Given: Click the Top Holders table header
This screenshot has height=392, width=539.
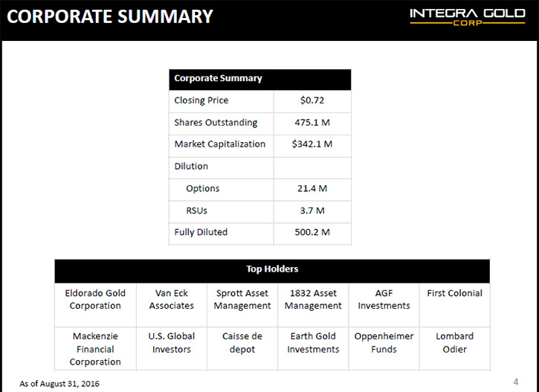Looking at the screenshot, I should pos(272,271).
